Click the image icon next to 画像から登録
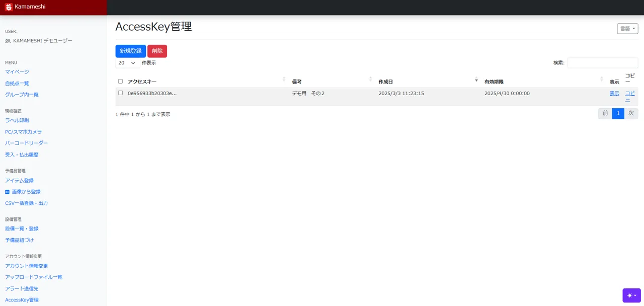Viewport: 644px width, 306px height. click(7, 191)
